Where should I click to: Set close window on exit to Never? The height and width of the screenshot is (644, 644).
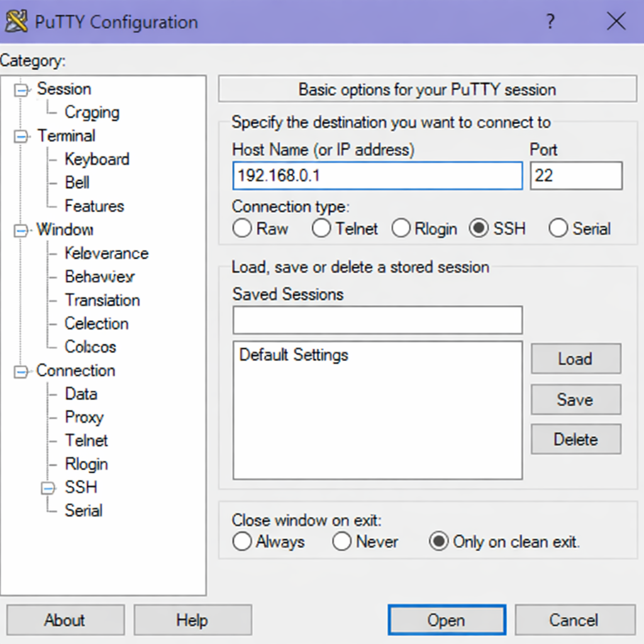tap(342, 541)
